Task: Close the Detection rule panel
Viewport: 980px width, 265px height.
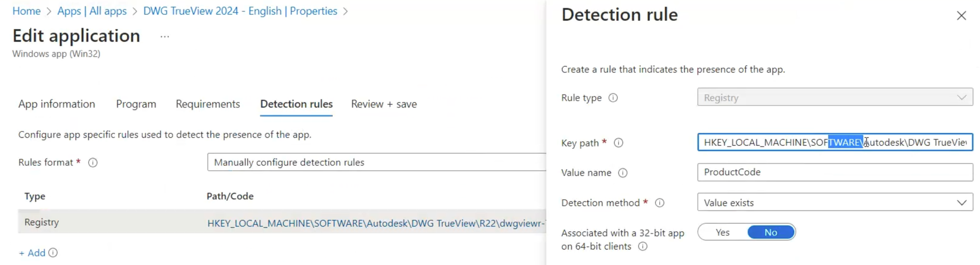Action: click(x=961, y=16)
